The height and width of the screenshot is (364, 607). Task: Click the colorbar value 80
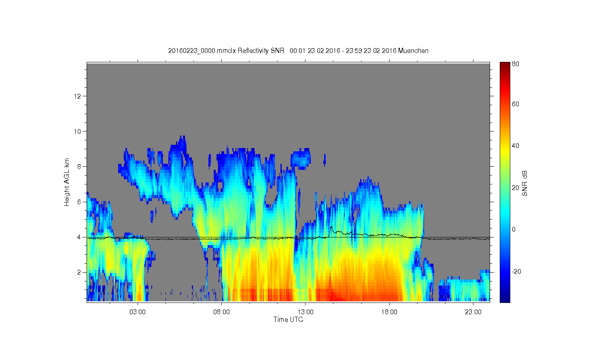coord(516,64)
